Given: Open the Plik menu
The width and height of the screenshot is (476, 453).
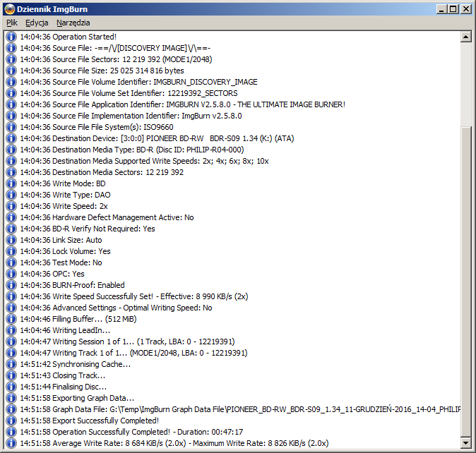Looking at the screenshot, I should (x=12, y=23).
